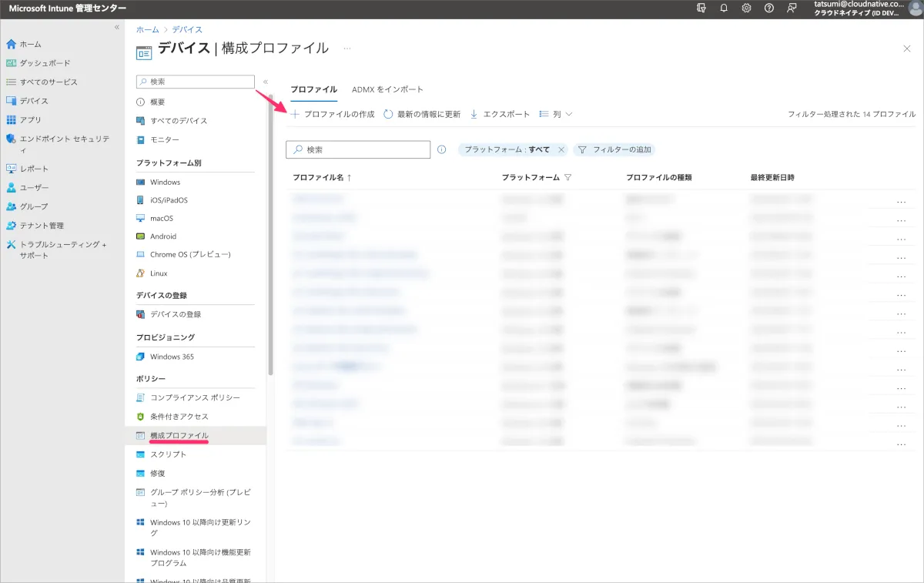924x583 pixels.
Task: Open the notifications bell icon
Action: coord(723,8)
